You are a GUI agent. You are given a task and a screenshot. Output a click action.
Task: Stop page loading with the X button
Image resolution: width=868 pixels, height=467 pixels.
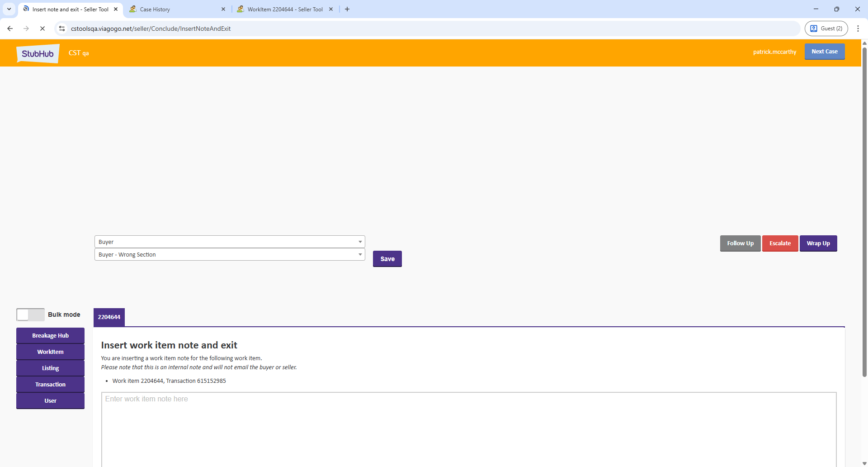click(42, 29)
